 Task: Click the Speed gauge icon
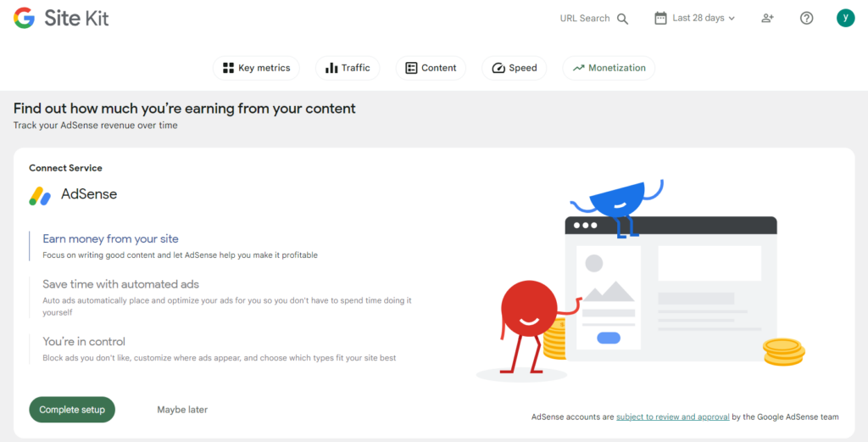coord(498,68)
